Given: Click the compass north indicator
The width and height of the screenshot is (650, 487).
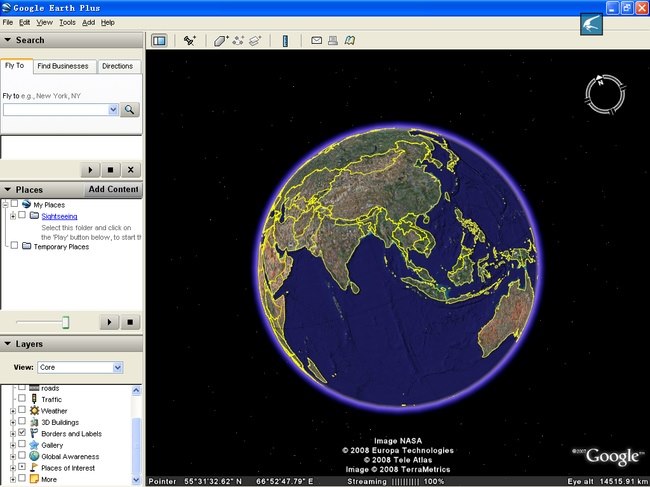Looking at the screenshot, I should (600, 81).
